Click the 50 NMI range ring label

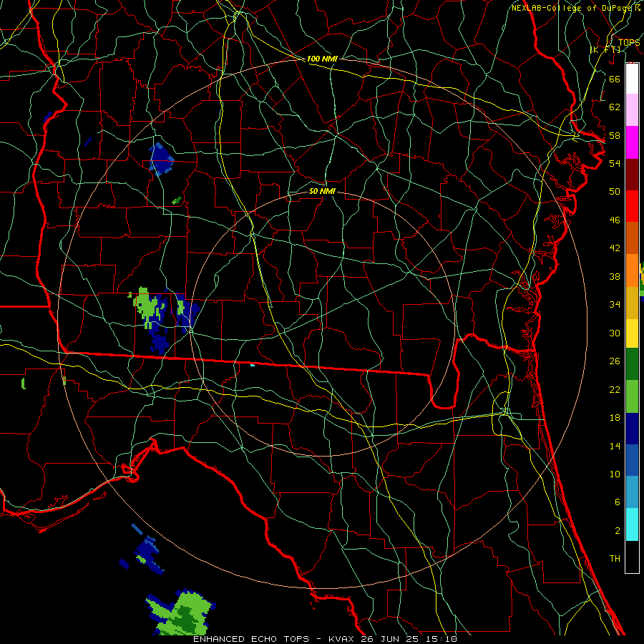click(x=322, y=191)
